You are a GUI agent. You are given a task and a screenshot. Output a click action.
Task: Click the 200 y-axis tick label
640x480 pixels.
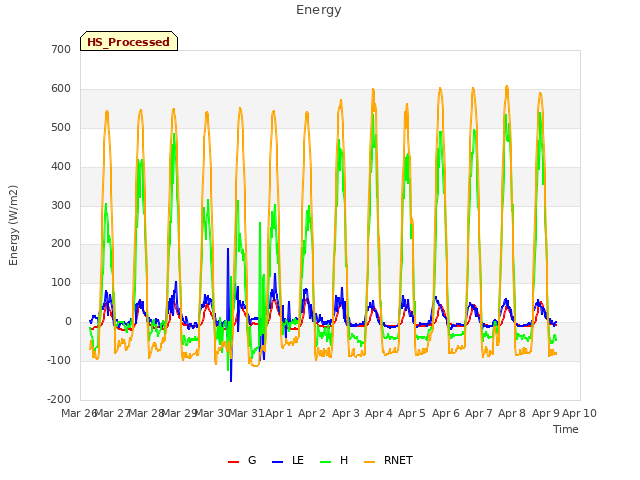coord(61,244)
